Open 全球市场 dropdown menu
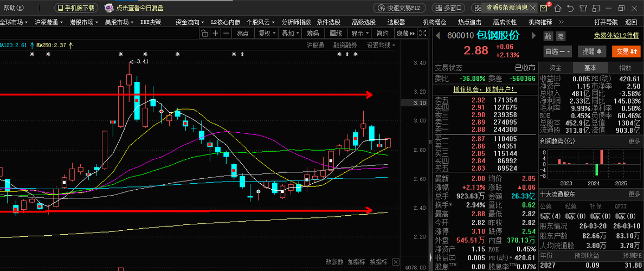Screen dimensions: 644x271 [x=14, y=22]
